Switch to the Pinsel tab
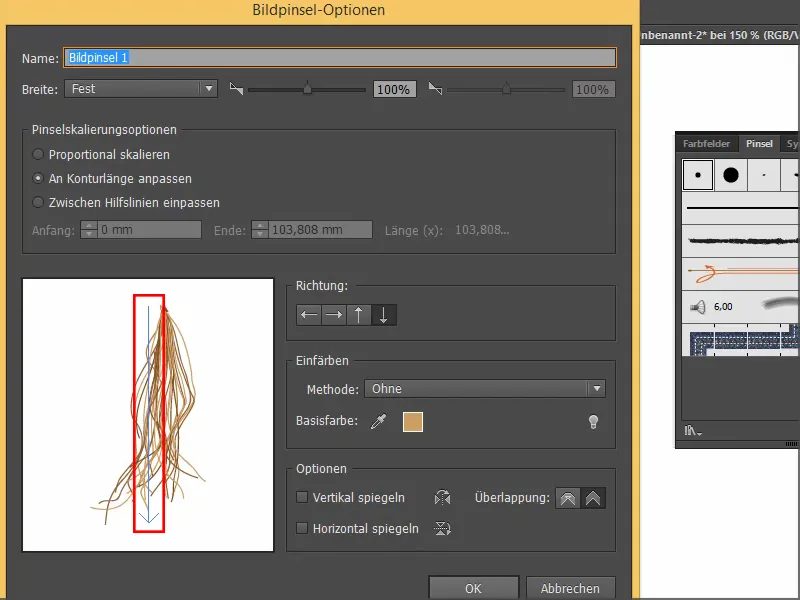The height and width of the screenshot is (600, 800). point(759,143)
